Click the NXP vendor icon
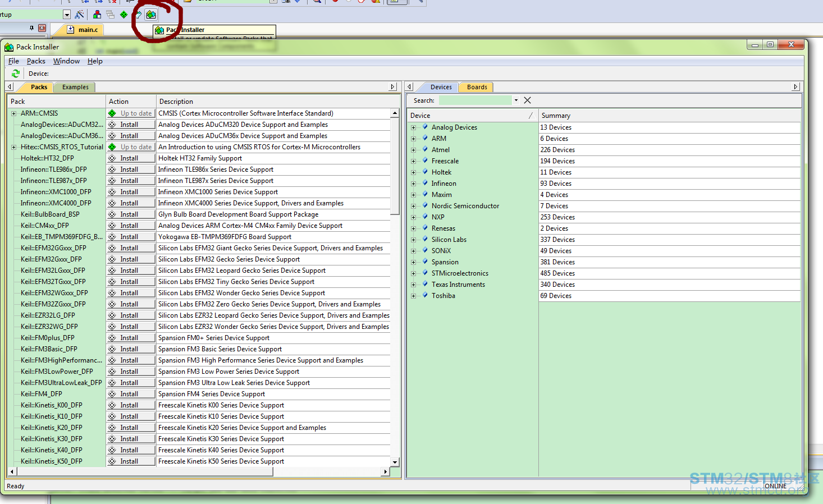The height and width of the screenshot is (504, 823). [425, 217]
